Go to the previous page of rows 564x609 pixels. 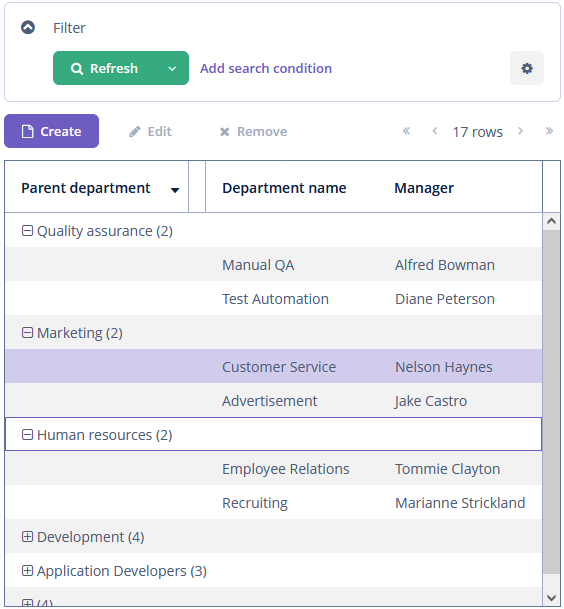(x=435, y=131)
